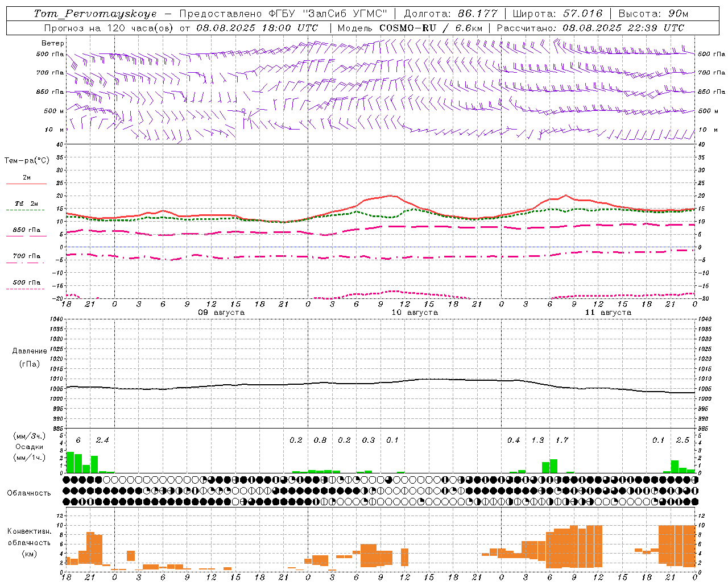Image resolution: width=728 pixels, height=582 pixels.
Task: Click the 700 гПа temperature legend entry
Action: click(x=27, y=256)
